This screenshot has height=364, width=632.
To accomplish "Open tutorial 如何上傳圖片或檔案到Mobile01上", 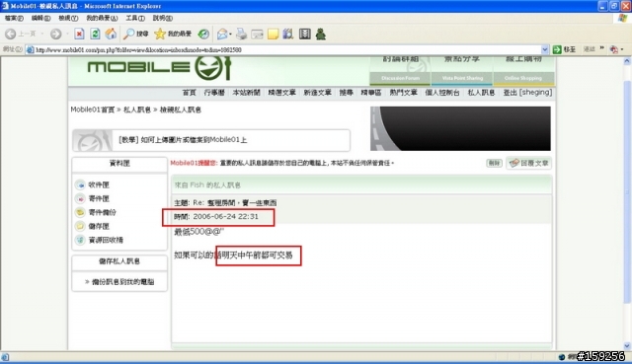I will pos(183,140).
